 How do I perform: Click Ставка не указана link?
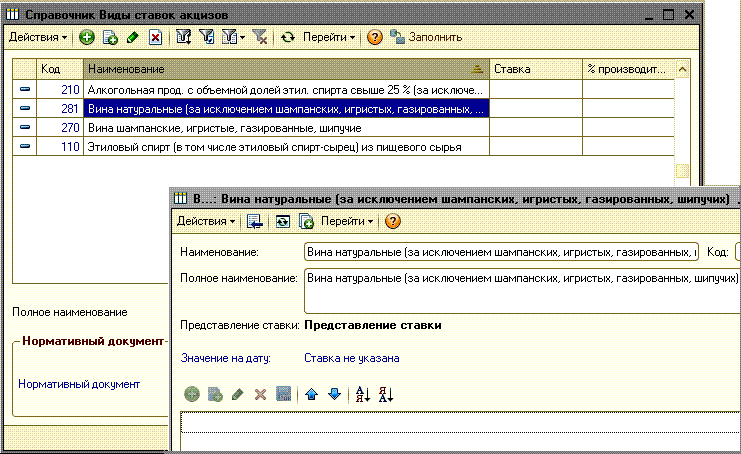point(352,358)
